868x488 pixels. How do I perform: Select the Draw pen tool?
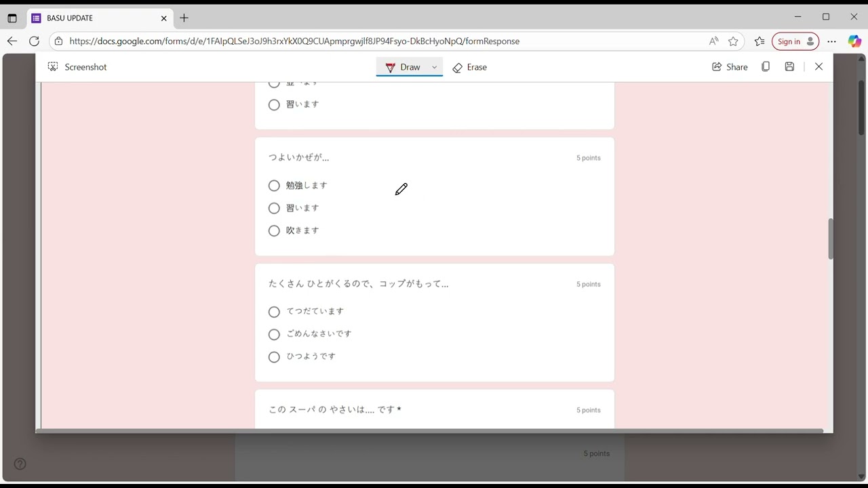pos(403,67)
